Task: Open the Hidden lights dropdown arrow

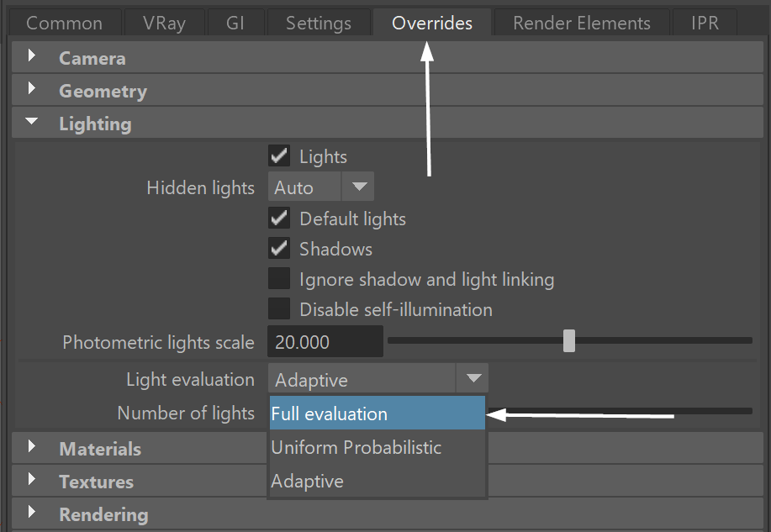Action: coord(359,187)
